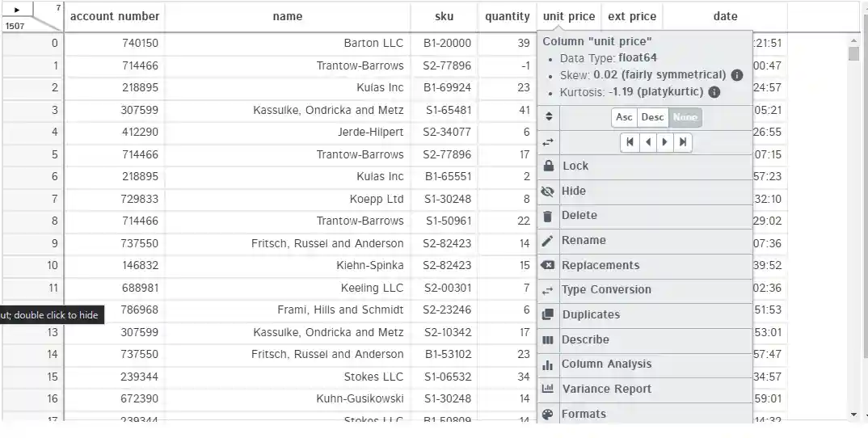Click the skew info icon
868x438 pixels.
pyautogui.click(x=737, y=75)
